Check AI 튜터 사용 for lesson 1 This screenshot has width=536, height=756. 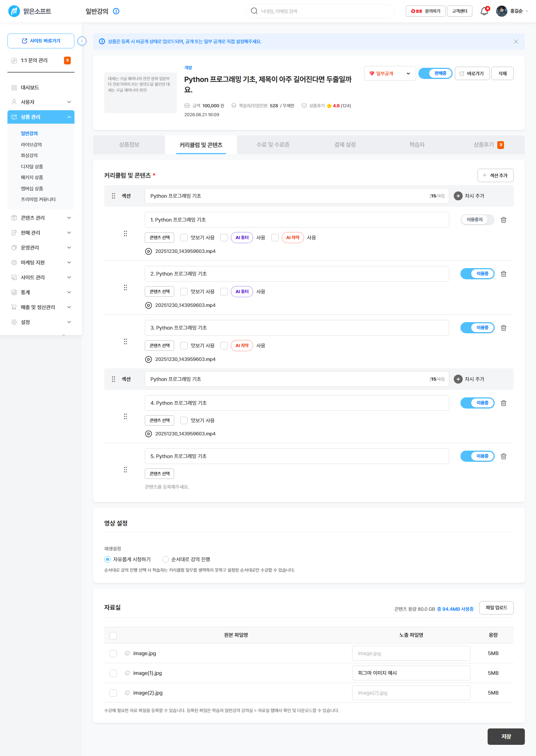click(224, 238)
